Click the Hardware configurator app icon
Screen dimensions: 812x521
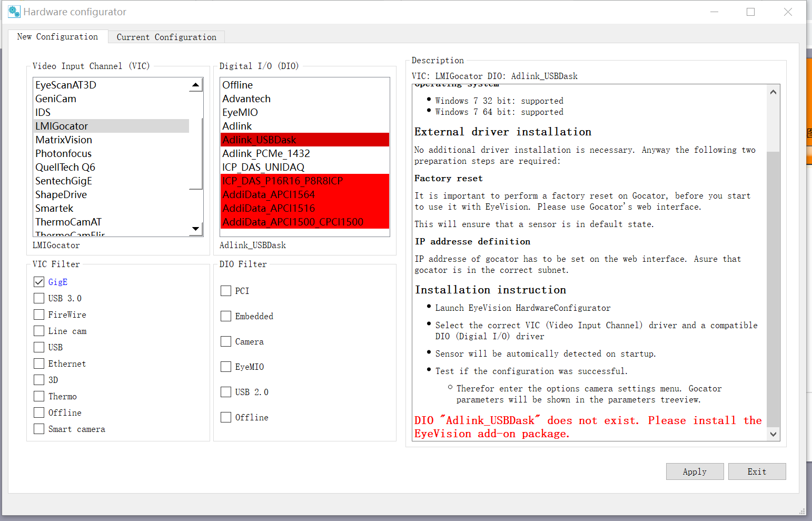[x=14, y=11]
